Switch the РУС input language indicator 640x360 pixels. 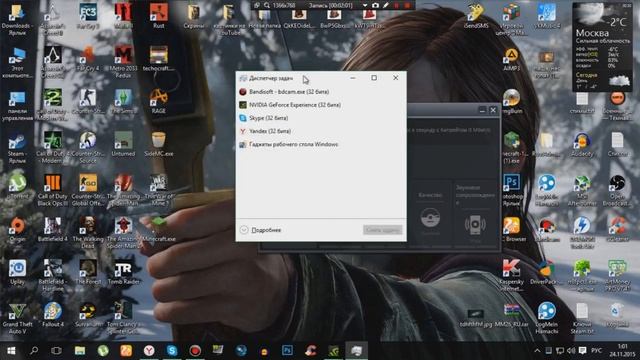pyautogui.click(x=597, y=351)
